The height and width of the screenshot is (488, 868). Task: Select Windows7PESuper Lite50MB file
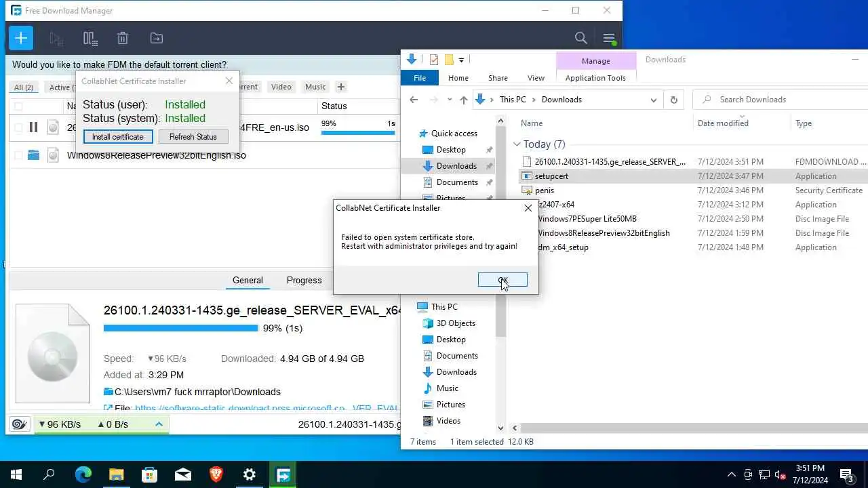tap(587, 219)
